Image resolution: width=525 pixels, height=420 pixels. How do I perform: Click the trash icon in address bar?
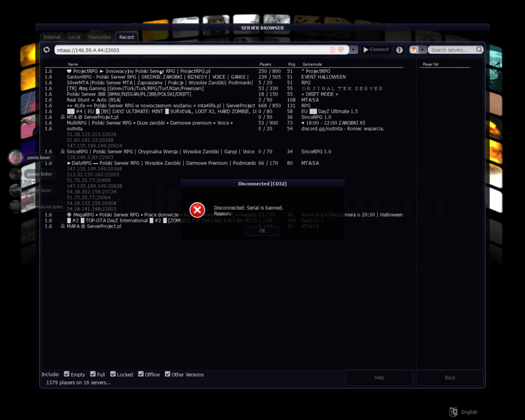click(x=332, y=49)
